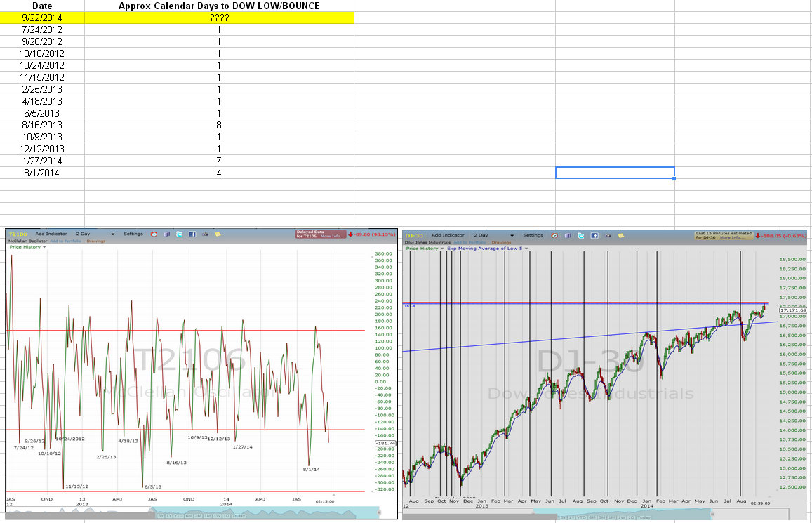Select the 7/24/2012 date cell
The width and height of the screenshot is (812, 523).
click(42, 29)
